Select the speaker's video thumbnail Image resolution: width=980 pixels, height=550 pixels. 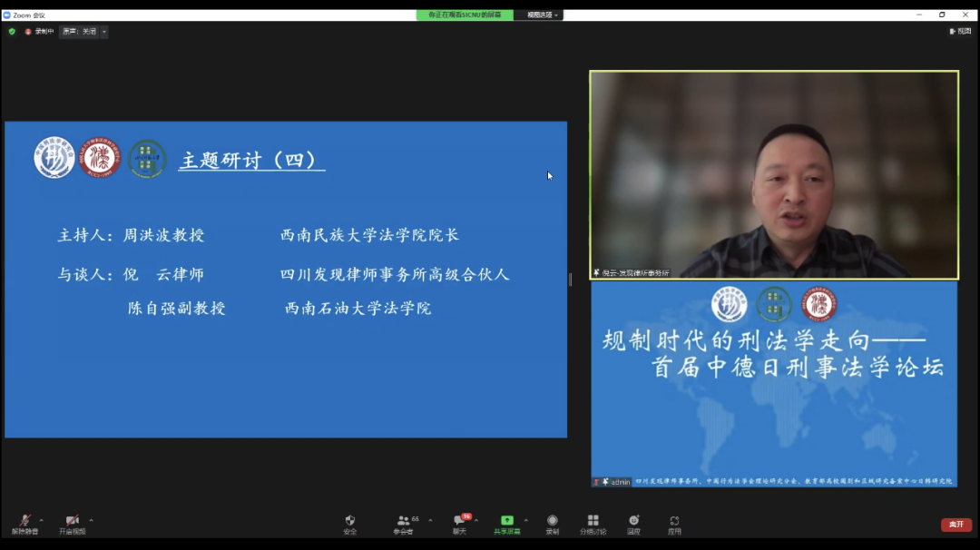pyautogui.click(x=774, y=174)
